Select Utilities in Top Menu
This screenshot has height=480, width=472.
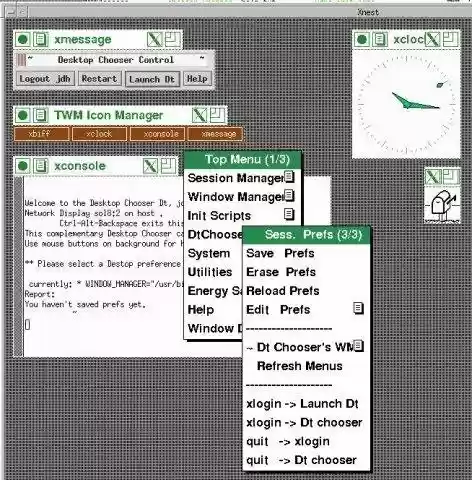(214, 272)
